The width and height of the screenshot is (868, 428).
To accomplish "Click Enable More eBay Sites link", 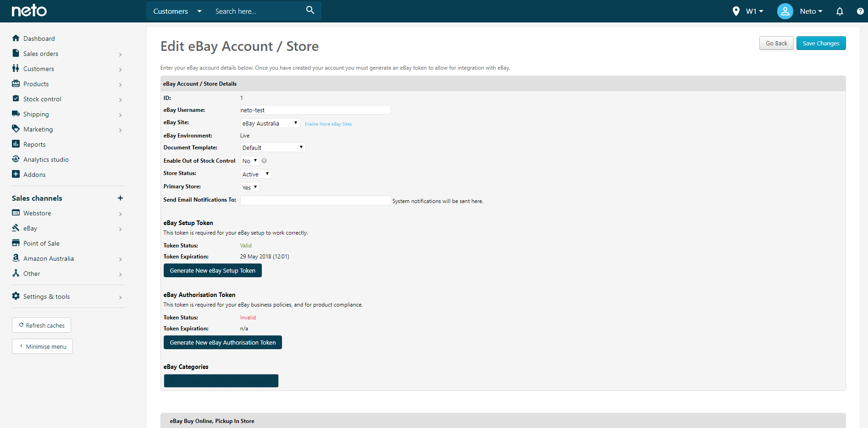I will click(328, 124).
